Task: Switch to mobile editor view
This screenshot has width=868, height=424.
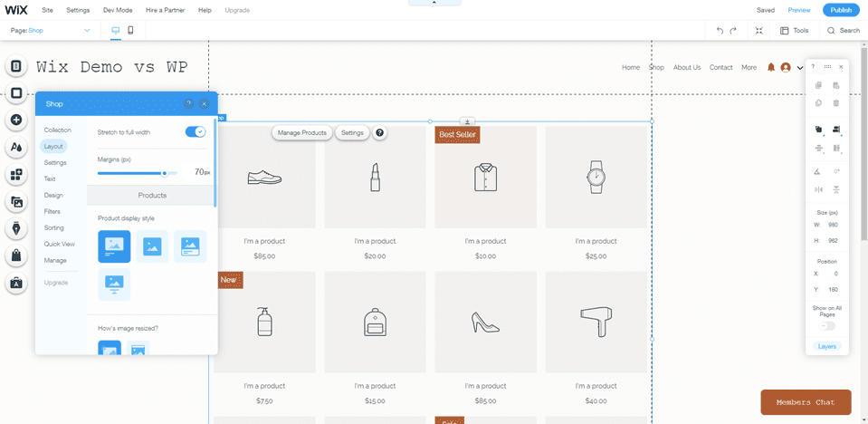Action: (x=130, y=31)
